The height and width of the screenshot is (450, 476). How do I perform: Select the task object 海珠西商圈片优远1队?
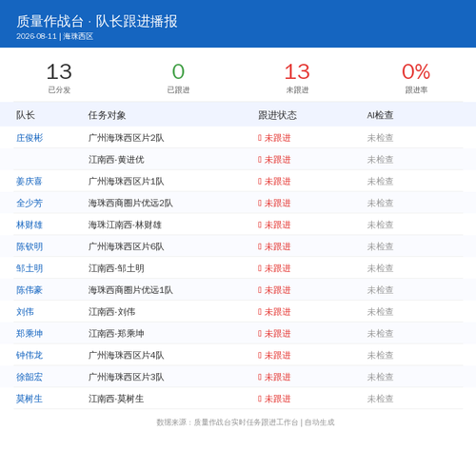click(x=130, y=290)
